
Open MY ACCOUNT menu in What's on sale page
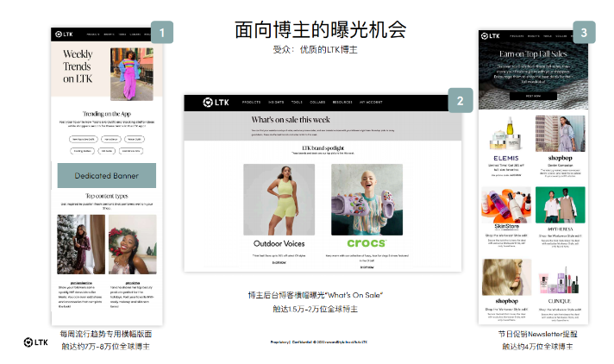tap(371, 103)
